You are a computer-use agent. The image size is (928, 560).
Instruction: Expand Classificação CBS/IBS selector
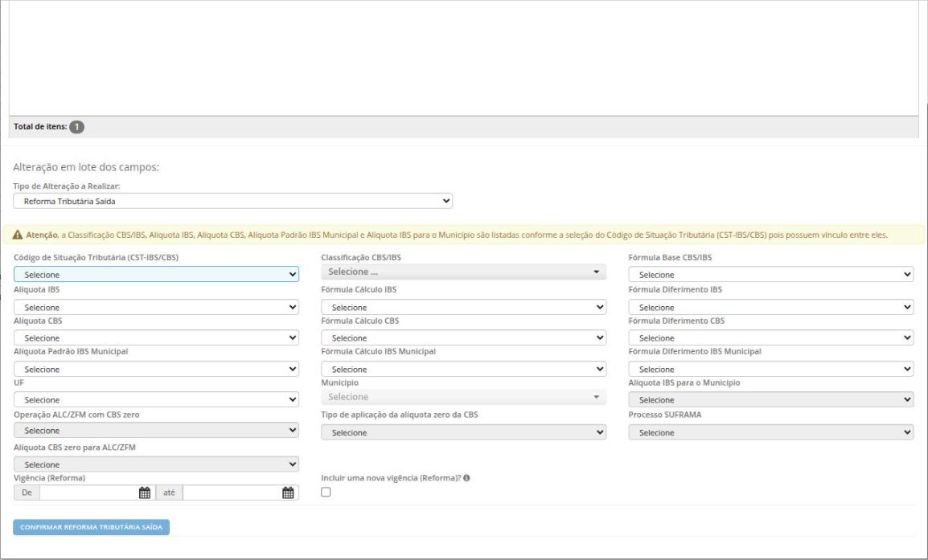point(463,272)
